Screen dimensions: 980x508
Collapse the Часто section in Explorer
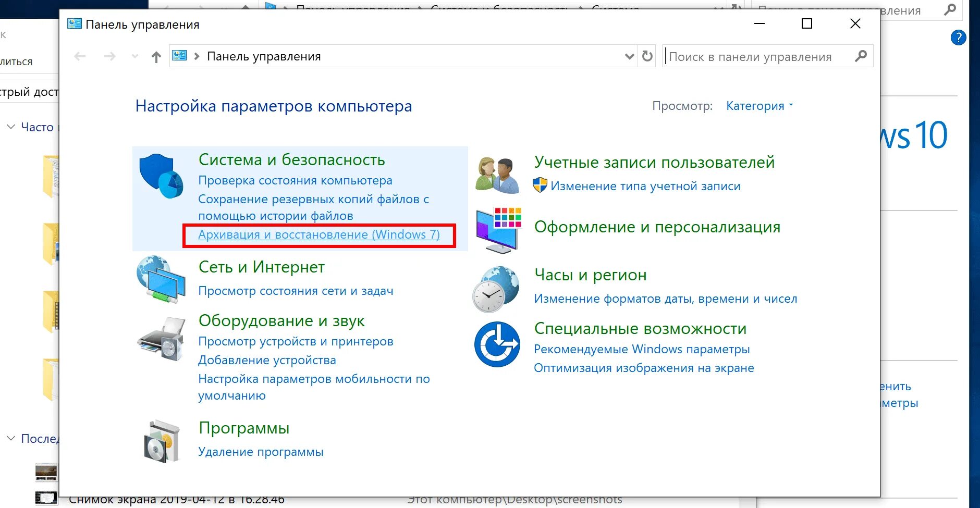coord(10,127)
